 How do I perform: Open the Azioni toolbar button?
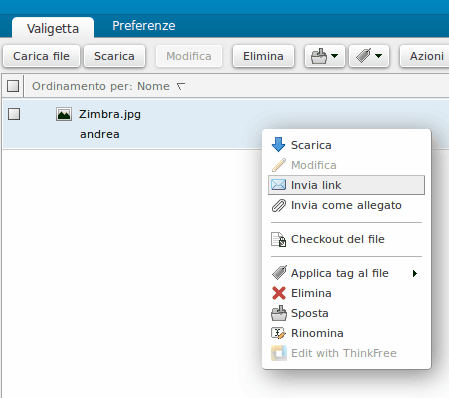426,56
